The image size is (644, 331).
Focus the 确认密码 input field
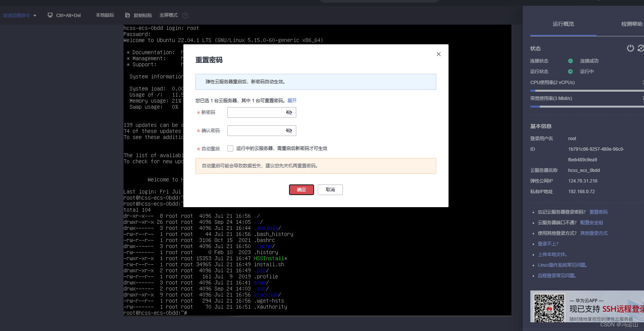pyautogui.click(x=262, y=131)
